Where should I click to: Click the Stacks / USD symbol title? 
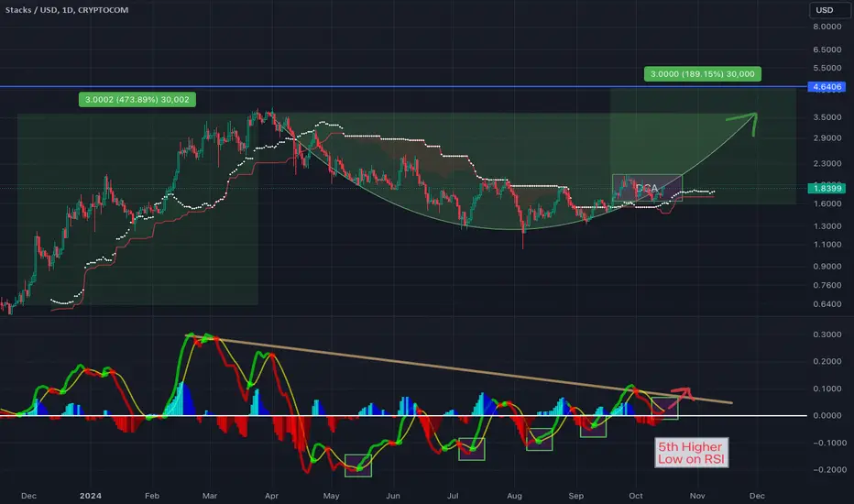[67, 10]
